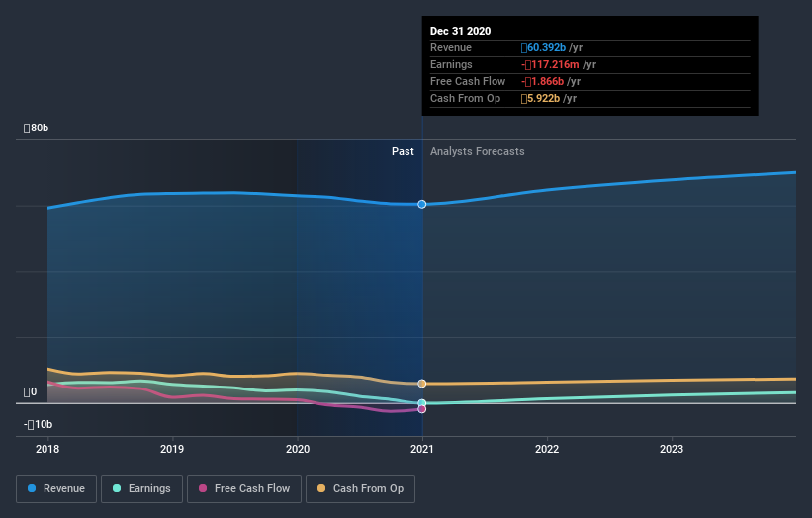Click the 2022 x-axis label
The height and width of the screenshot is (518, 812).
547,449
